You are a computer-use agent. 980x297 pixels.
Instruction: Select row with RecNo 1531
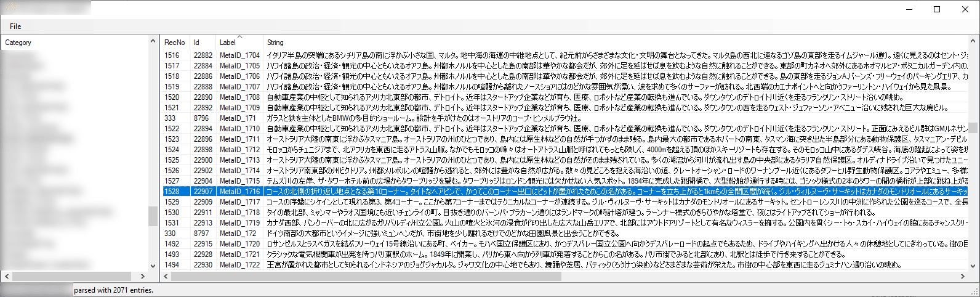[x=565, y=222]
